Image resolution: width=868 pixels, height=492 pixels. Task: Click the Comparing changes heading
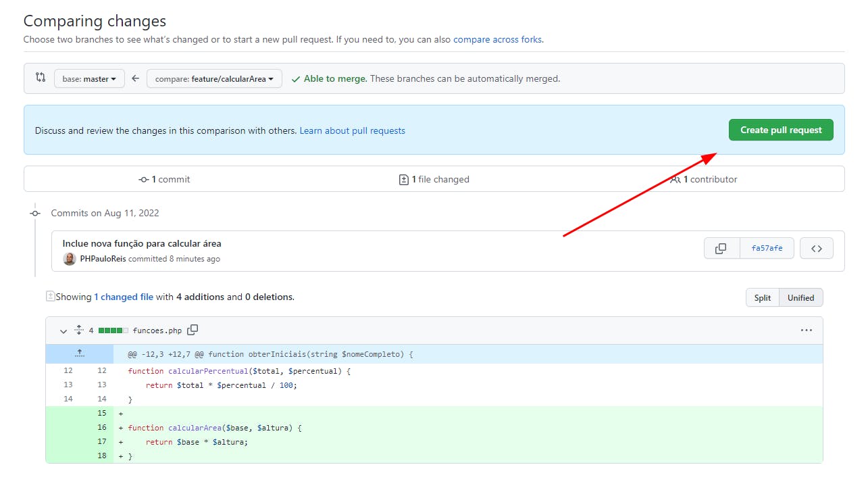pyautogui.click(x=95, y=21)
